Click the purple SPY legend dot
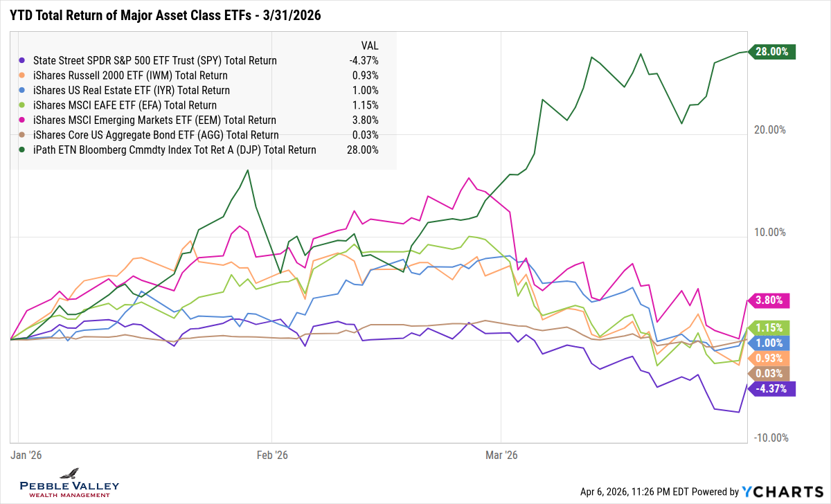The height and width of the screenshot is (504, 831). [x=23, y=61]
